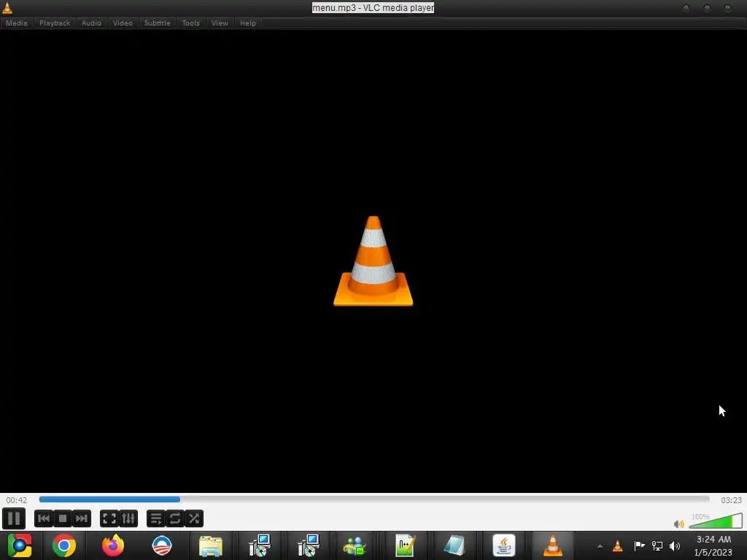This screenshot has width=747, height=560.
Task: Stop playback
Action: pos(63,518)
